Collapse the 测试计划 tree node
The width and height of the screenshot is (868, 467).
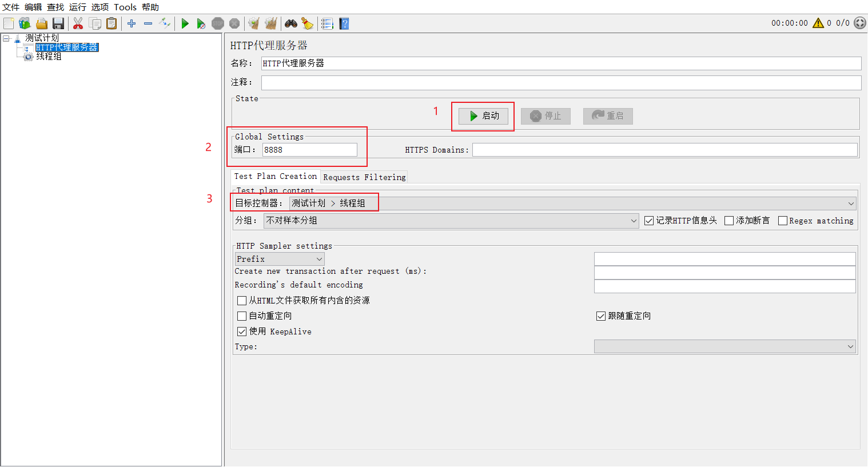coord(6,38)
